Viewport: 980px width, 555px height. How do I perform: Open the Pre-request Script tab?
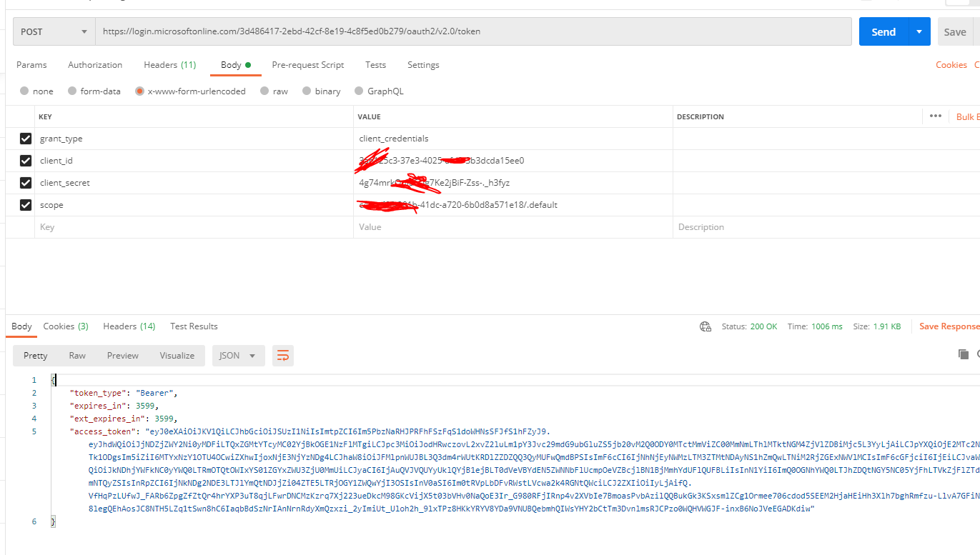click(307, 64)
